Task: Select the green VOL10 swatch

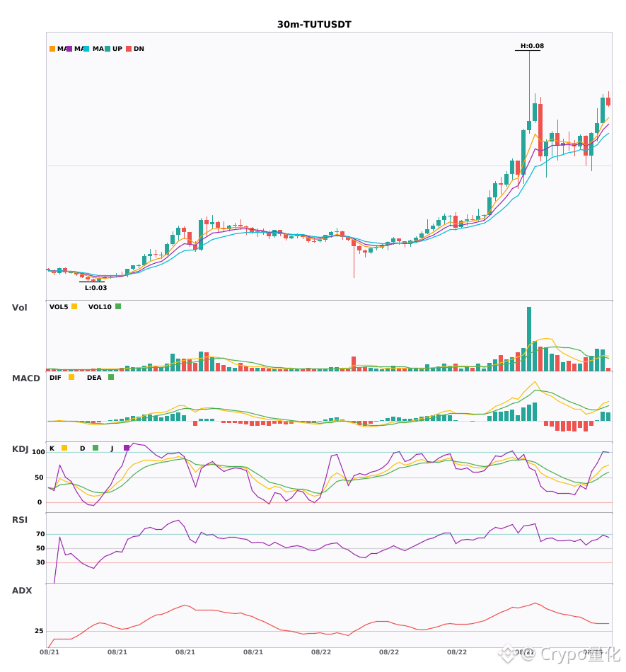Action: [x=118, y=306]
